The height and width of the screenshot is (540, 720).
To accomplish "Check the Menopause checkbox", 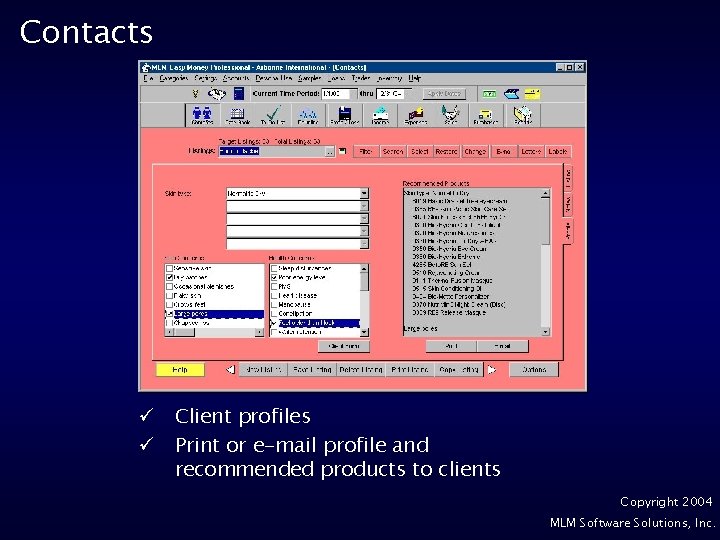I will (274, 304).
